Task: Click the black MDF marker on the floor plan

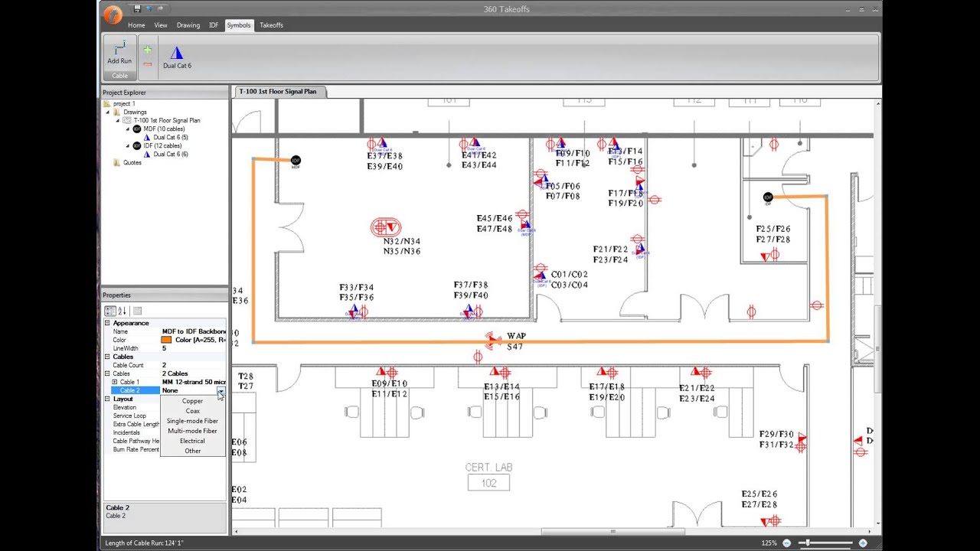Action: [296, 161]
